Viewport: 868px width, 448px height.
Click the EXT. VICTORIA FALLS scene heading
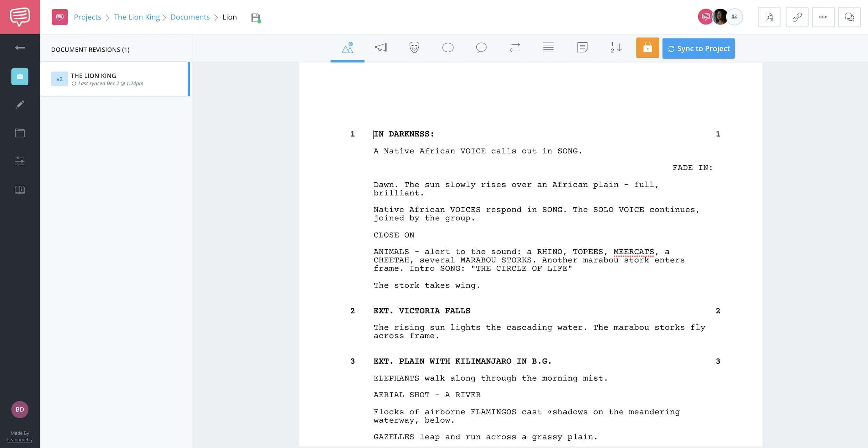pyautogui.click(x=422, y=311)
